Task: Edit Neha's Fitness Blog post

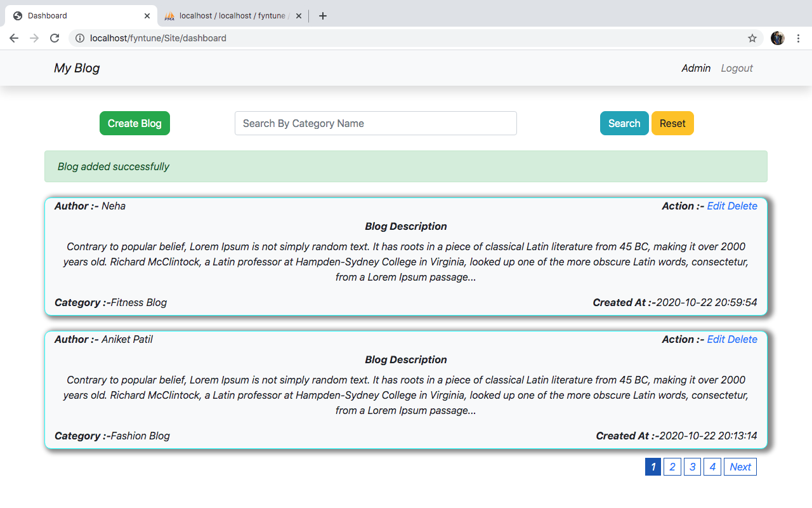Action: 716,206
